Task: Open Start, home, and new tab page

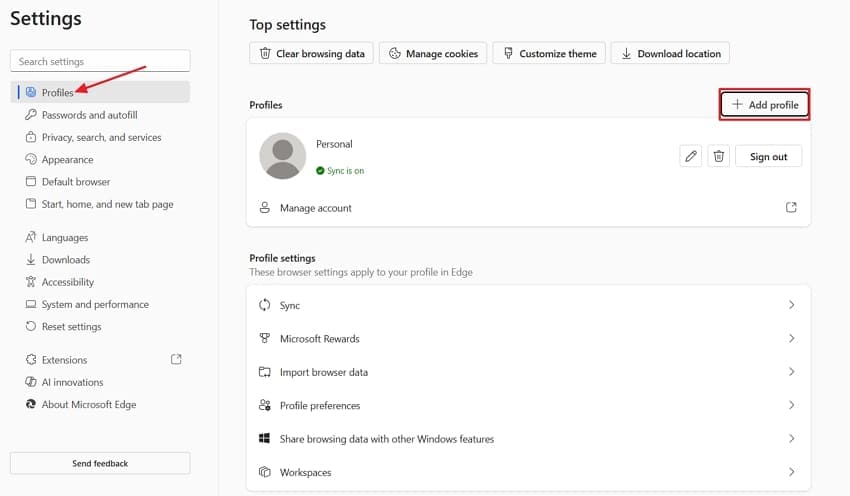Action: 100,204
